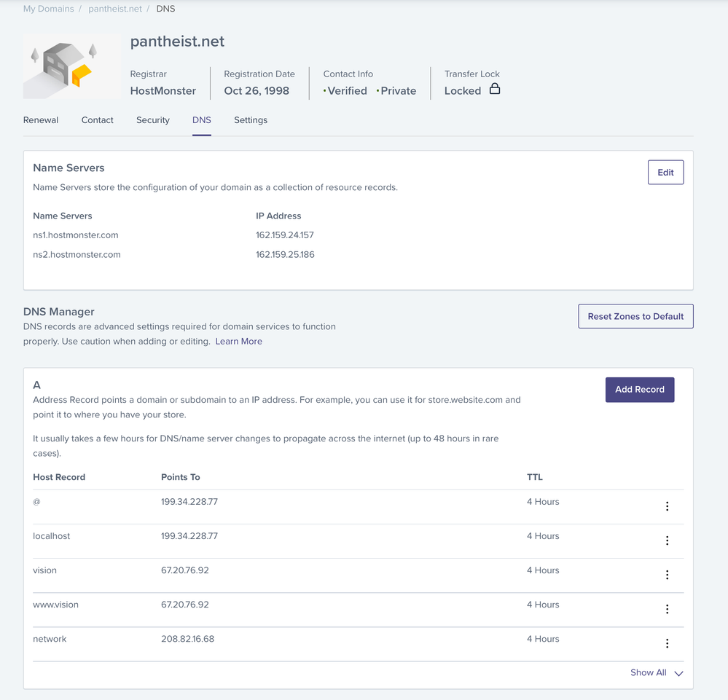Screen dimensions: 728x700
Task: Open the Settings tab
Action: [x=251, y=120]
